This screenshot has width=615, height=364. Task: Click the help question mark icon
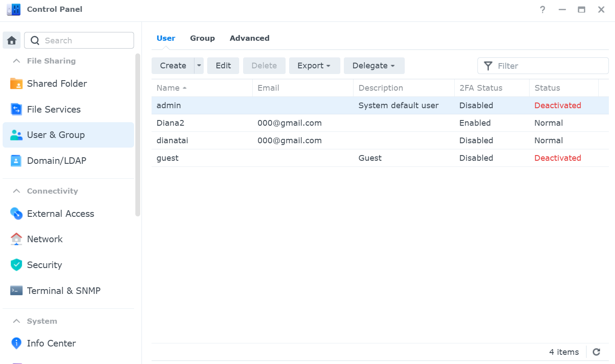(543, 10)
